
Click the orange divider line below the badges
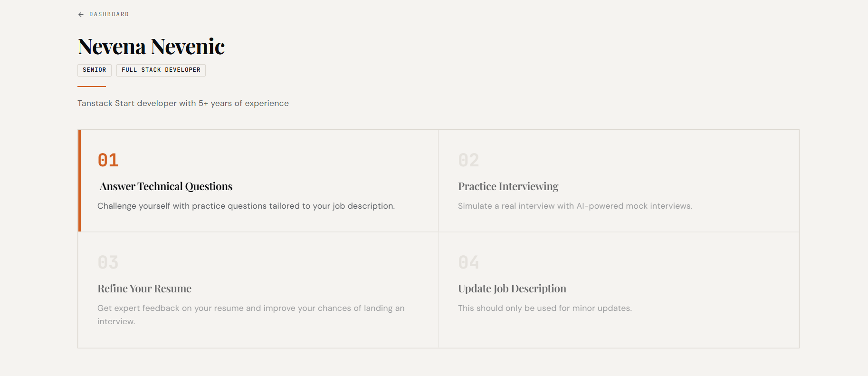click(92, 87)
